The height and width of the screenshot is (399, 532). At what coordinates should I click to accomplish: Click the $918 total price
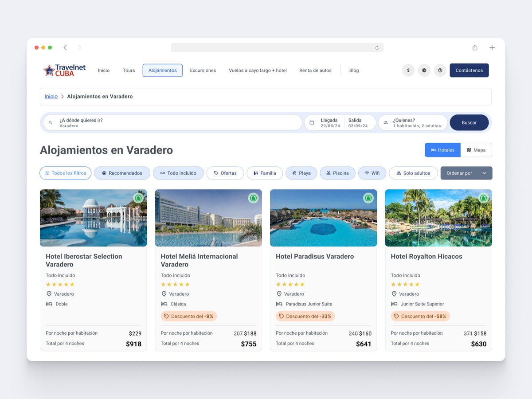(x=133, y=344)
